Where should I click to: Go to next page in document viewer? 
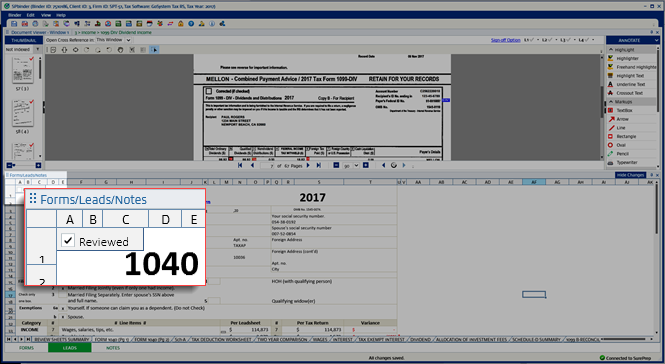coord(308,165)
